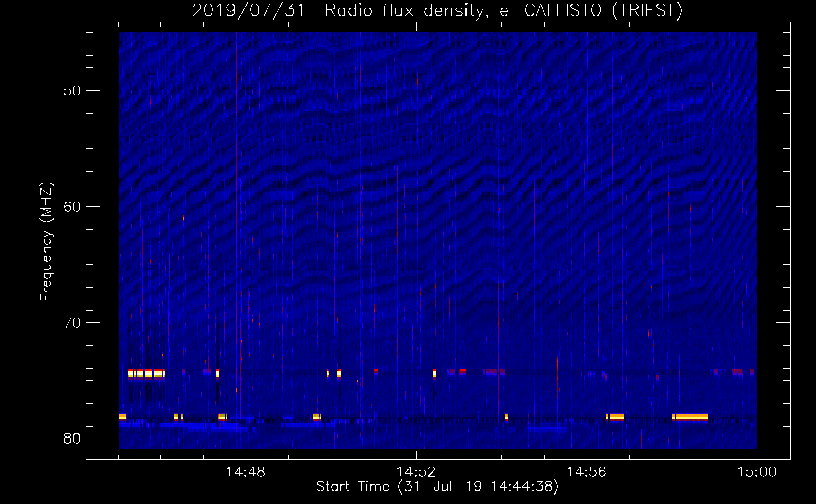Click the 'Frequency (MHZ)' axis label
Image resolution: width=816 pixels, height=504 pixels.
[x=46, y=242]
